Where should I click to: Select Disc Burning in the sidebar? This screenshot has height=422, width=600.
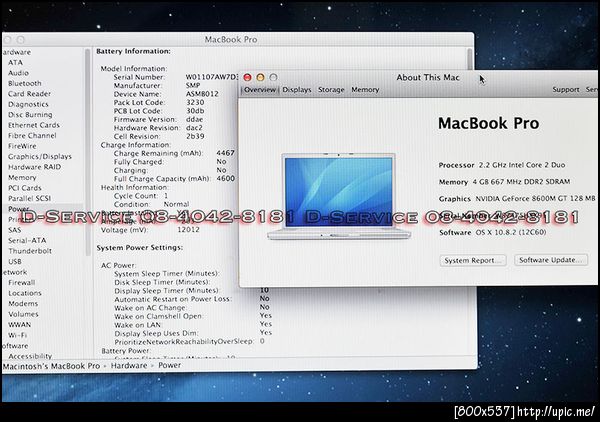point(30,115)
